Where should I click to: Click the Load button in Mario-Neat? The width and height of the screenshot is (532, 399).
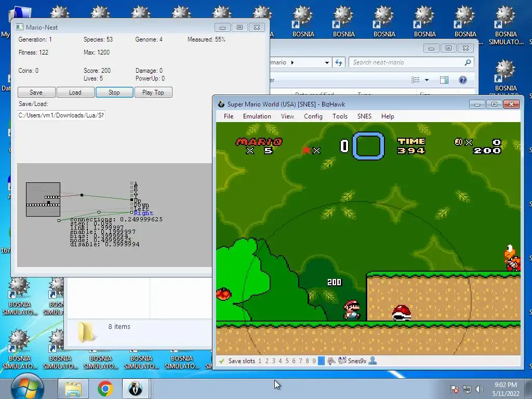point(75,92)
